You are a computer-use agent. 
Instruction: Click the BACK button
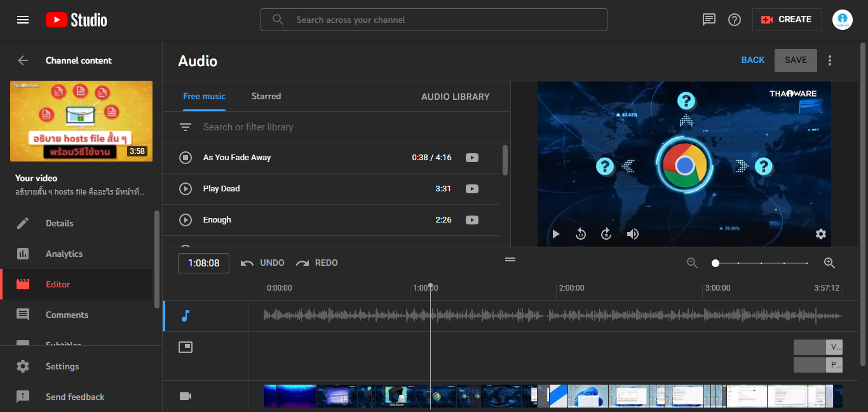(753, 60)
